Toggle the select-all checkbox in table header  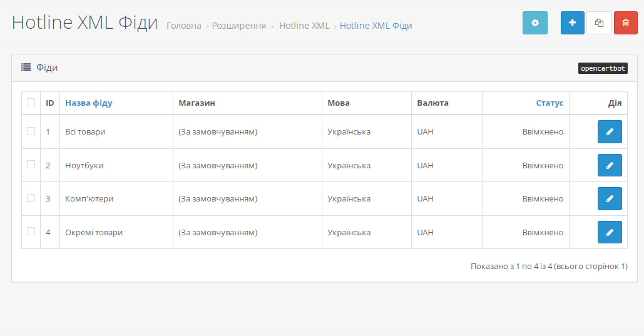click(x=31, y=102)
